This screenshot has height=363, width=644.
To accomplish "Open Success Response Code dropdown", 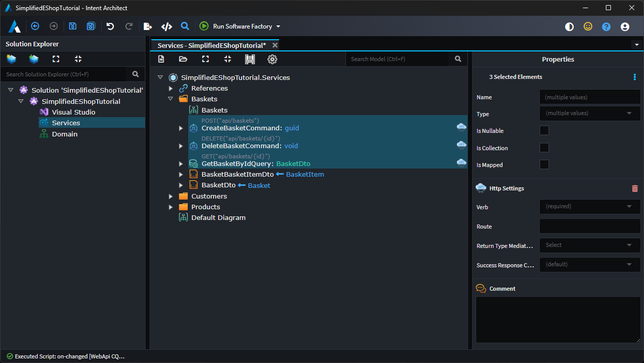I will click(590, 265).
